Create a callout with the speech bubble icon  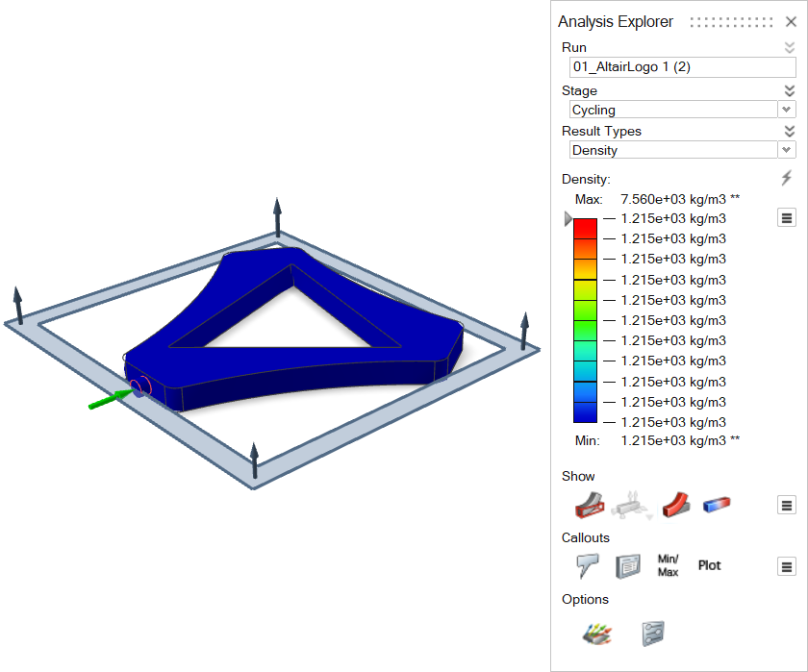click(588, 565)
